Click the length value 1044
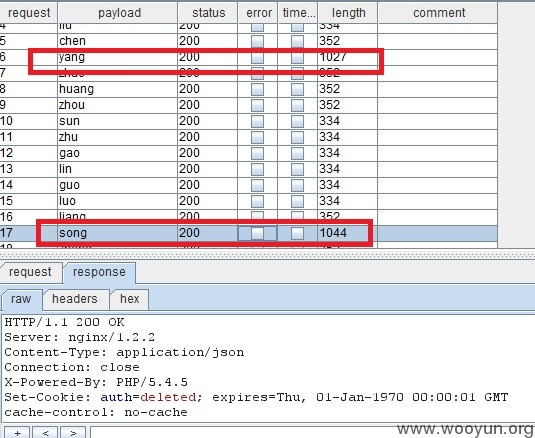Viewport: 535px width, 438px height. pos(333,233)
